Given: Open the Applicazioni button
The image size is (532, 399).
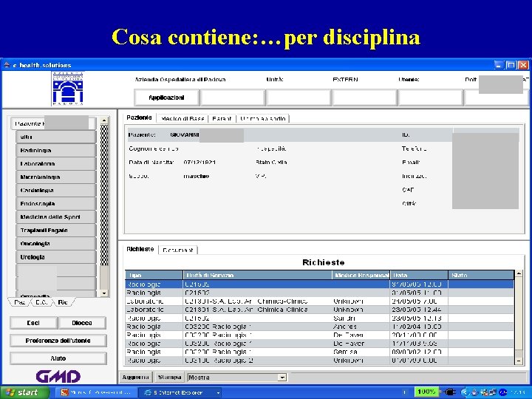Looking at the screenshot, I should [166, 98].
